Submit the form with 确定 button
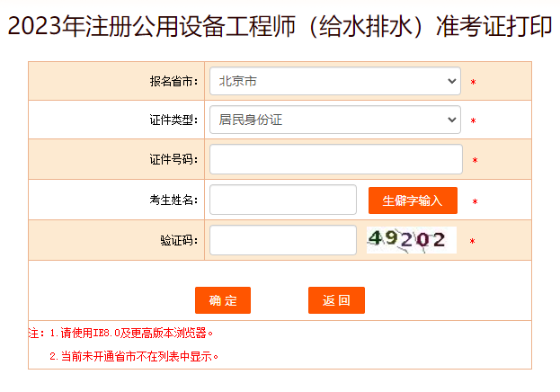This screenshot has width=560, height=392. coord(223,300)
